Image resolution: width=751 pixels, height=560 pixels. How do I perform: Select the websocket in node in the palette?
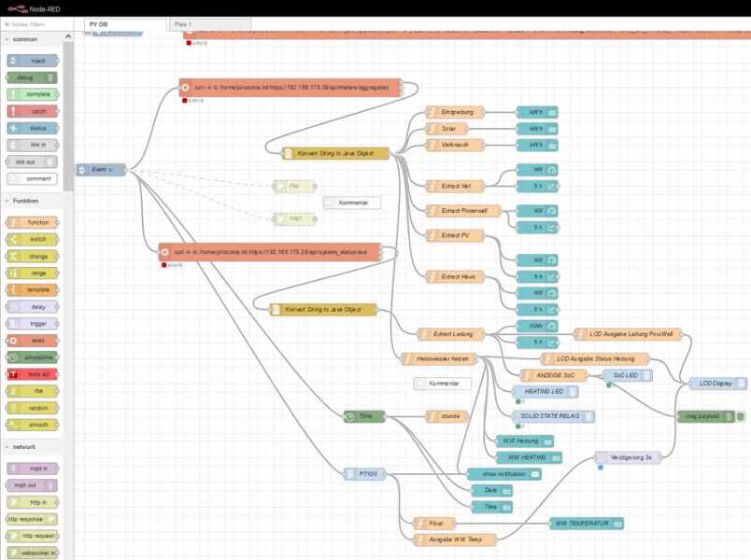pos(32,553)
